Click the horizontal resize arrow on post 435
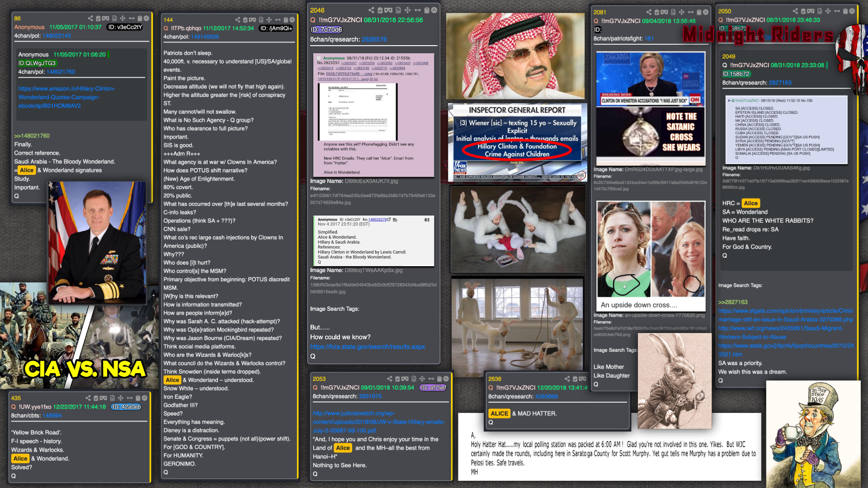Viewport: 868px width, 488px height. click(130, 398)
